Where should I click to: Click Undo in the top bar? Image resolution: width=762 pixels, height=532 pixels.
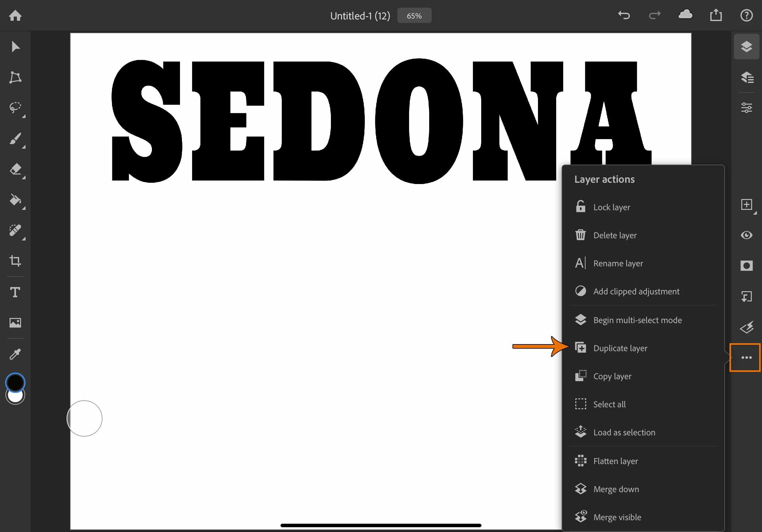624,15
